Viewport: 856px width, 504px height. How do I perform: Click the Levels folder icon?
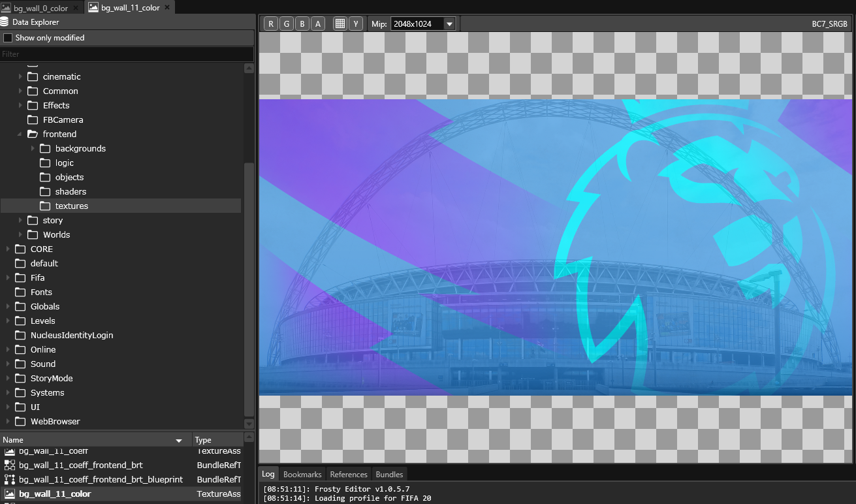click(20, 321)
